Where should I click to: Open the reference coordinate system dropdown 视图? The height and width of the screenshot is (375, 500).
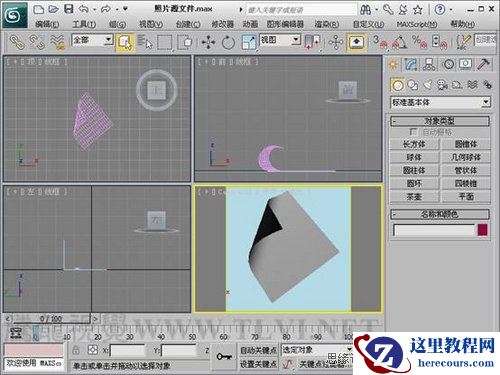[x=280, y=40]
